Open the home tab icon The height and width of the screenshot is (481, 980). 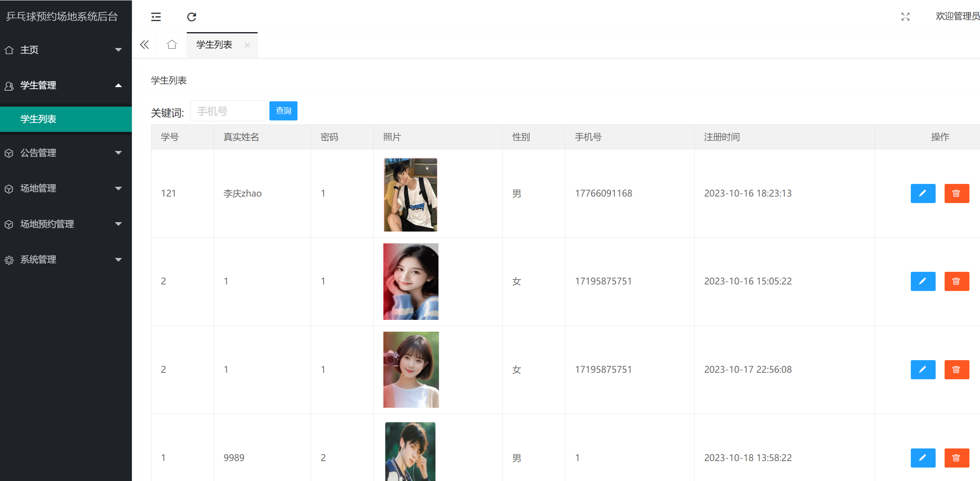click(172, 45)
